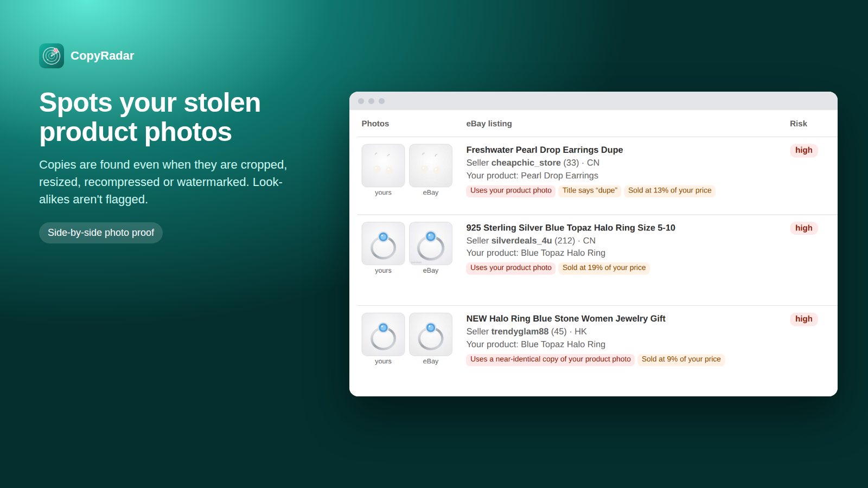Viewport: 868px width, 488px height.
Task: Click the Risk column header
Action: (x=799, y=124)
